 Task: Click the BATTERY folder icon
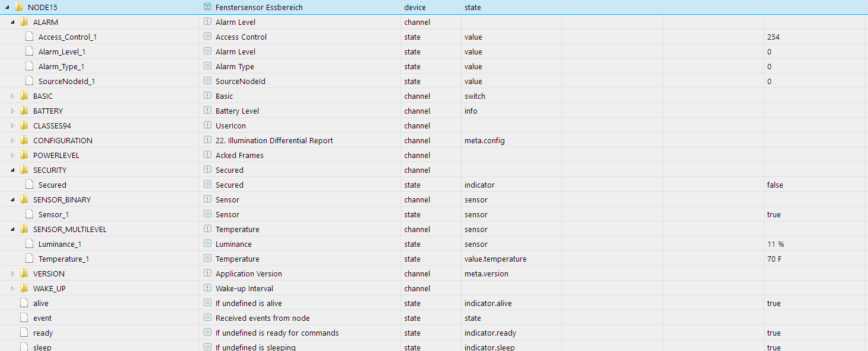[24, 111]
